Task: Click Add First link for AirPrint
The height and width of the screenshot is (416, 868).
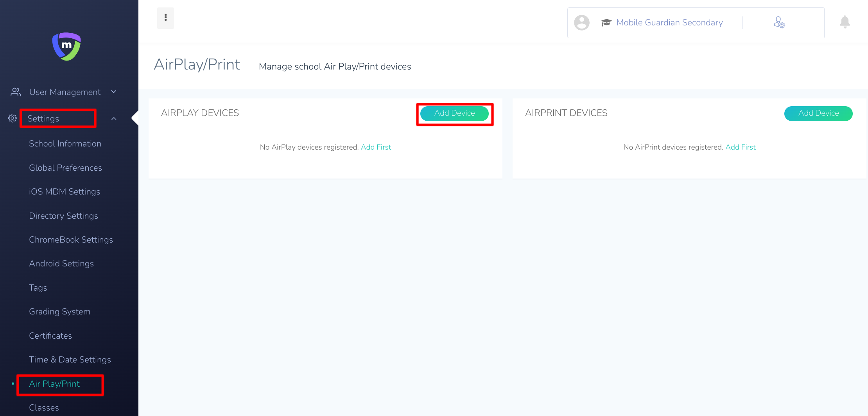Action: pyautogui.click(x=741, y=147)
